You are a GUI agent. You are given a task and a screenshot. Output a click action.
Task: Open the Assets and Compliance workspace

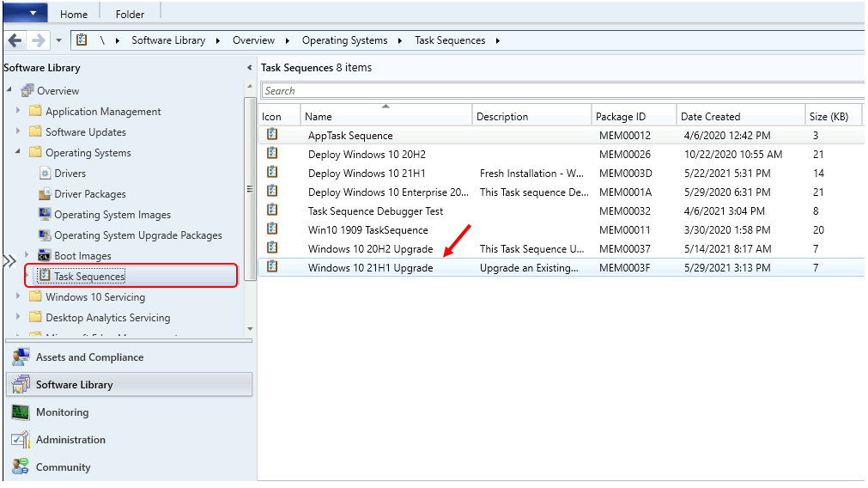click(x=129, y=357)
